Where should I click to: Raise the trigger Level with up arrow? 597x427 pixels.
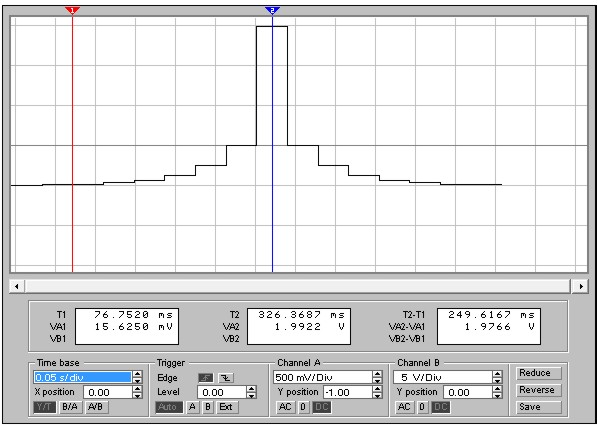coord(251,389)
